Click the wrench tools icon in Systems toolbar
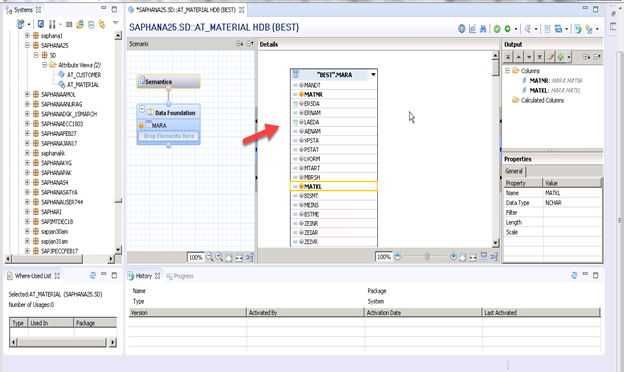The image size is (624, 372). pyautogui.click(x=52, y=24)
